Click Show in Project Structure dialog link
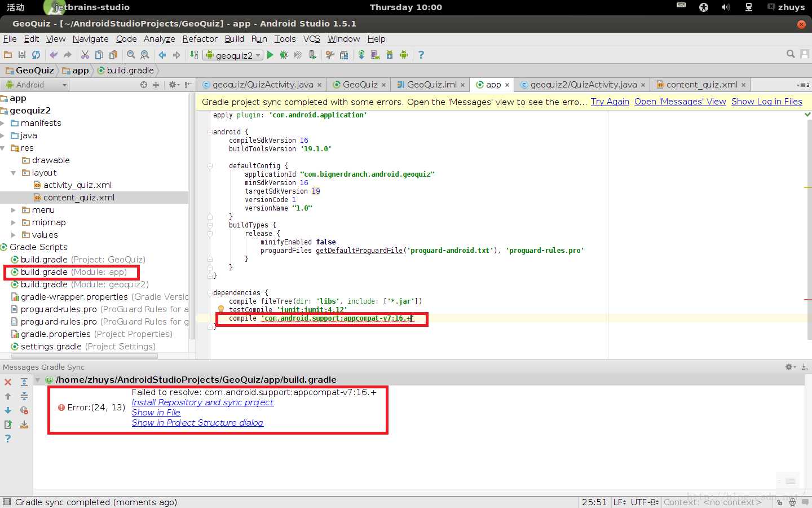 [197, 423]
